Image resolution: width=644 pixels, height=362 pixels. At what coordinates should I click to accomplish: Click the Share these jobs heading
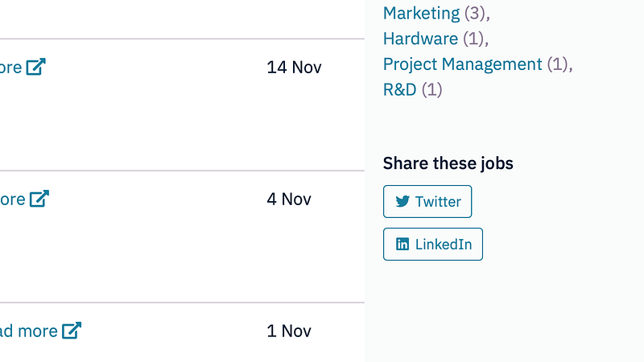448,163
